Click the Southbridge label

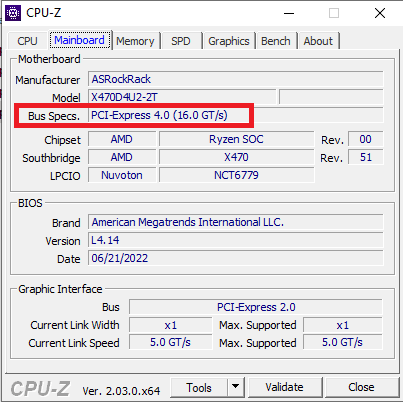[x=51, y=158]
